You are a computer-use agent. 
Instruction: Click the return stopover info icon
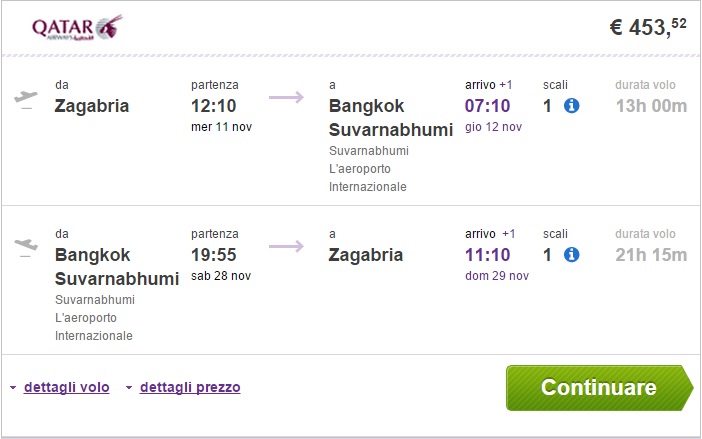pos(572,254)
